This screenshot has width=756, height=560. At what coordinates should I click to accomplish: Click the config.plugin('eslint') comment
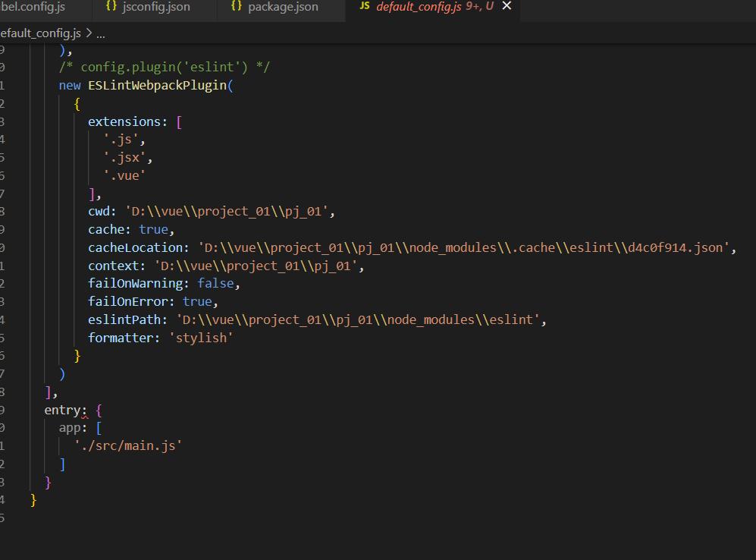(165, 67)
